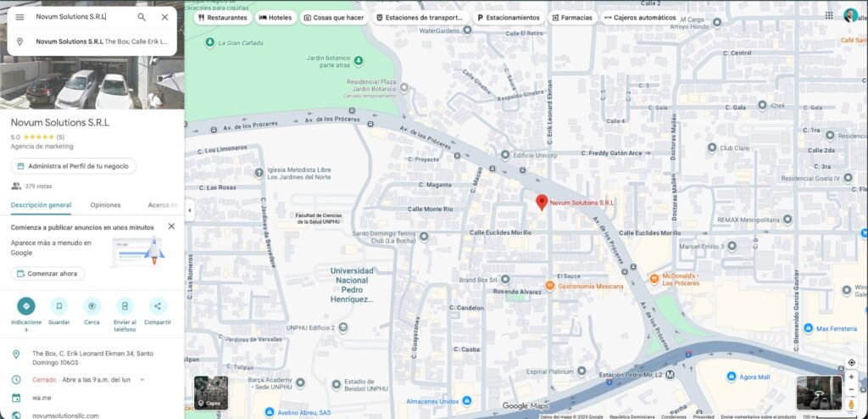
Task: Open the business street photo
Action: click(92, 82)
